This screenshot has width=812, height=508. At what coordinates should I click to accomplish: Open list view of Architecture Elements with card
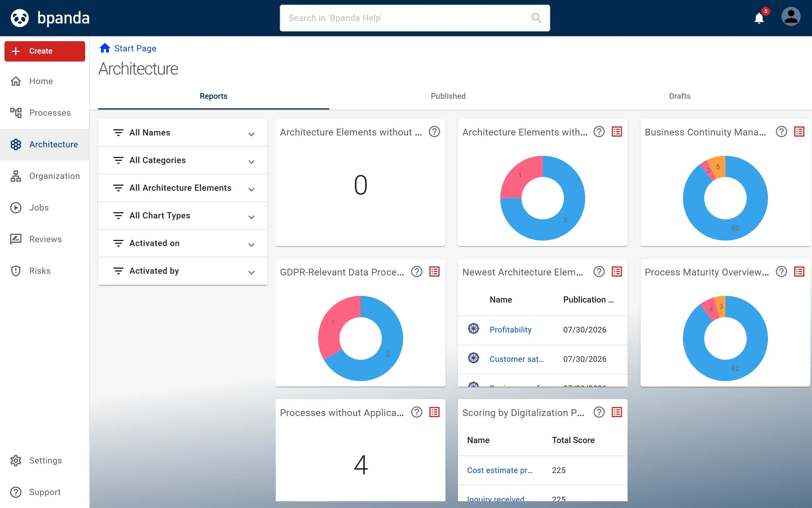pyautogui.click(x=617, y=132)
